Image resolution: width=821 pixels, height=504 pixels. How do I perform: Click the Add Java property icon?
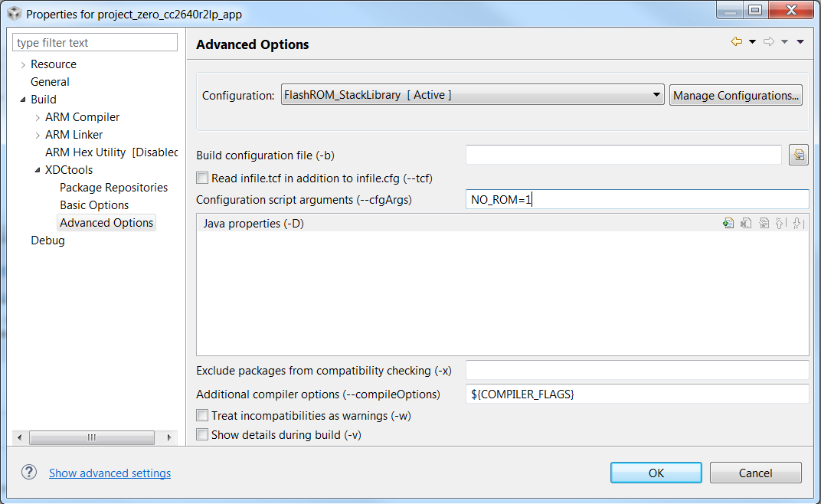point(728,224)
